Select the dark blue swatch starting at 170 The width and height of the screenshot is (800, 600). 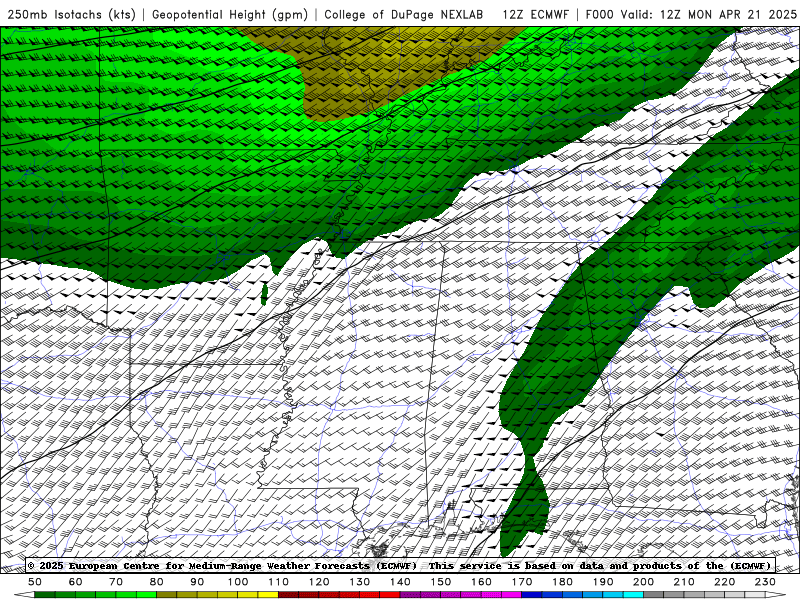coord(532,595)
